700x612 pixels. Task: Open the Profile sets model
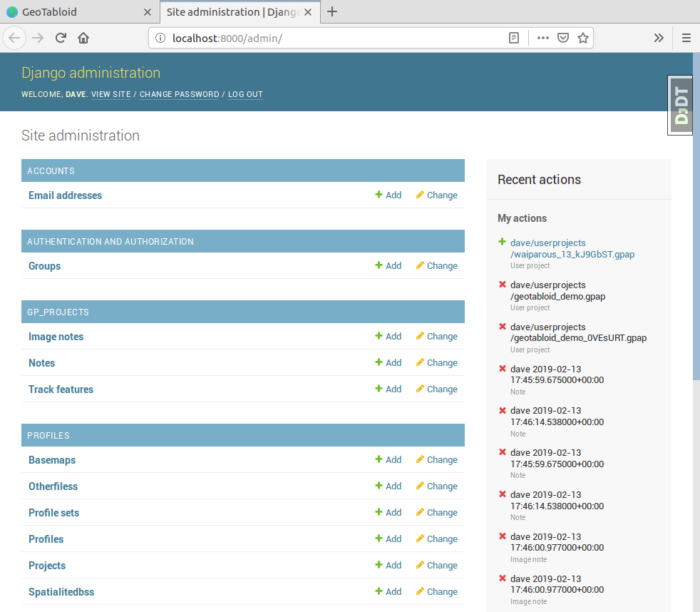tap(54, 512)
